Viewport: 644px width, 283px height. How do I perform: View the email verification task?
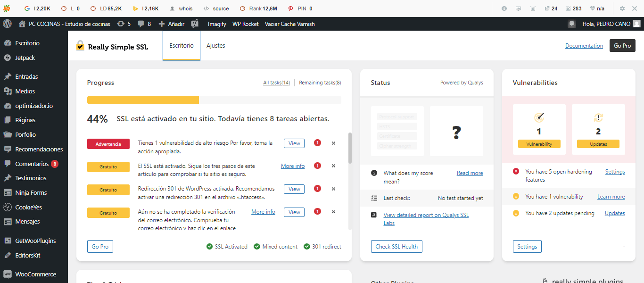click(x=294, y=212)
